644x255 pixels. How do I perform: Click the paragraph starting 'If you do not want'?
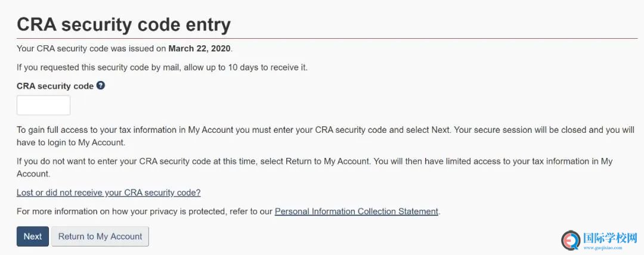[x=315, y=167]
